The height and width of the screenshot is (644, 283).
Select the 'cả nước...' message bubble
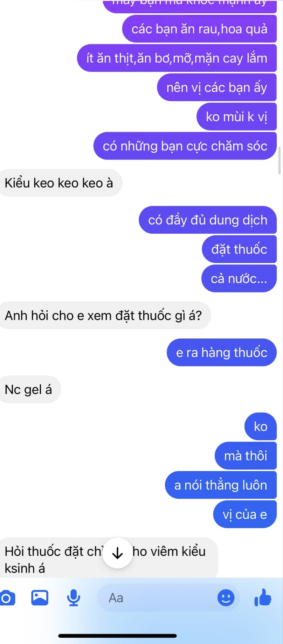[239, 279]
